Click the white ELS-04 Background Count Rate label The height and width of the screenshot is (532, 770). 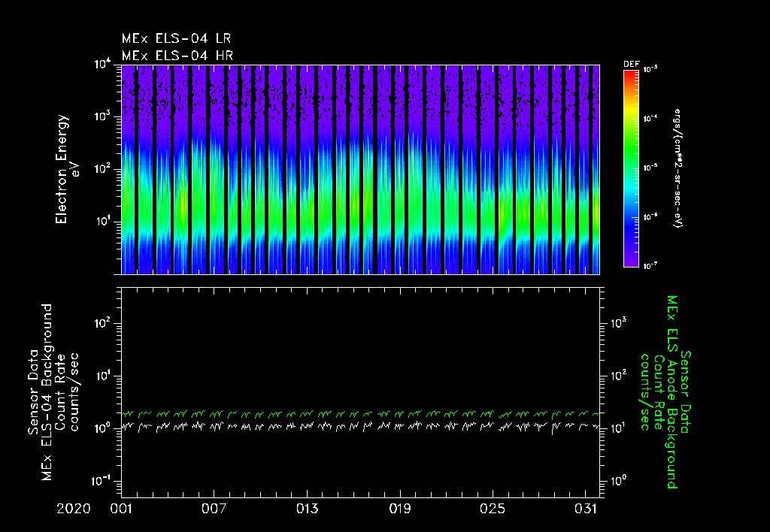tap(53, 391)
